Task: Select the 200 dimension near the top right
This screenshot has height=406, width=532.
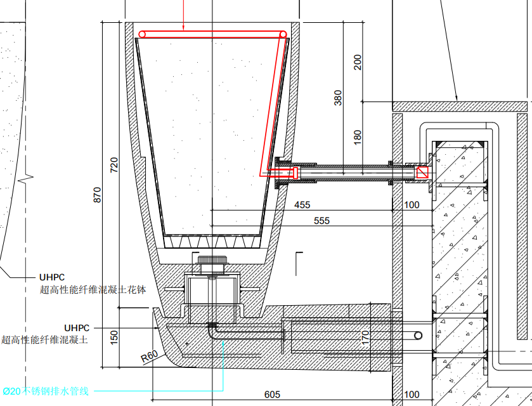Action: (358, 62)
